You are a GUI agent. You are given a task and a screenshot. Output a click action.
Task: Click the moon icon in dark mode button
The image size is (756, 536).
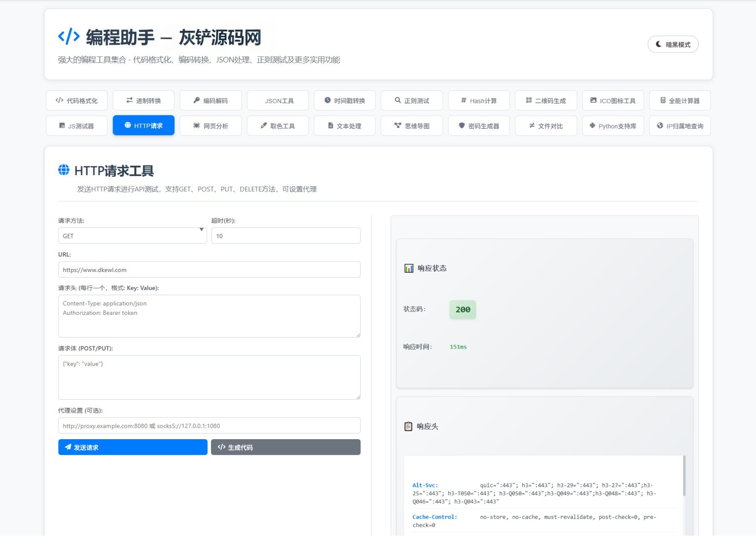click(x=659, y=44)
